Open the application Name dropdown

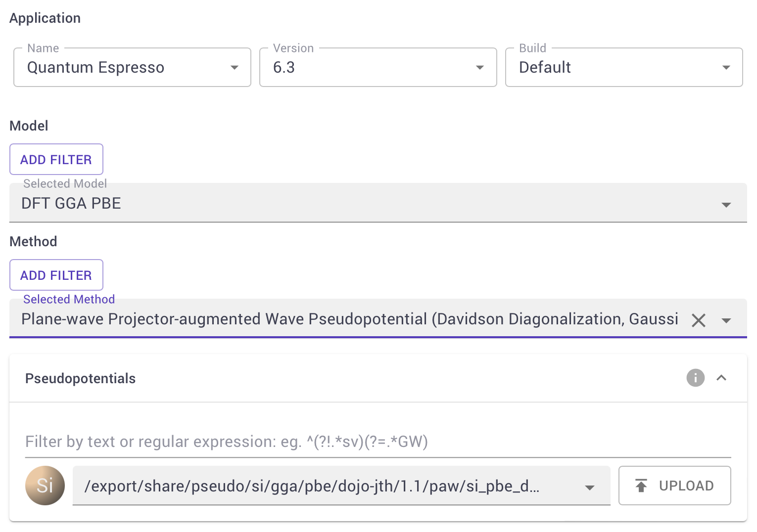pyautogui.click(x=132, y=67)
